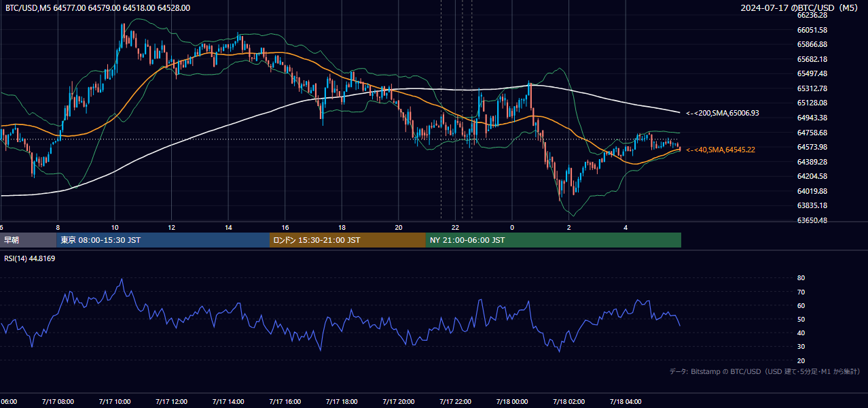Click RSI axis level 60
The height and width of the screenshot is (408, 868).
tap(801, 305)
